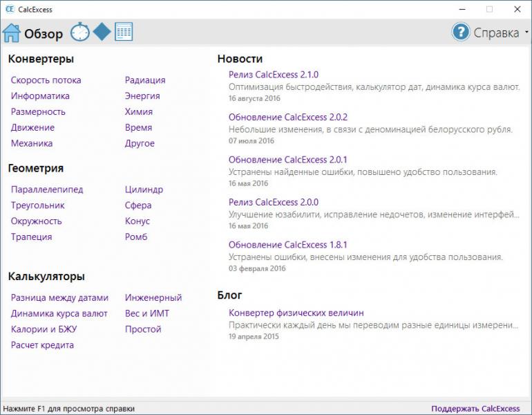
Task: Open the Вес и ИМТ calculator
Action: (x=147, y=313)
